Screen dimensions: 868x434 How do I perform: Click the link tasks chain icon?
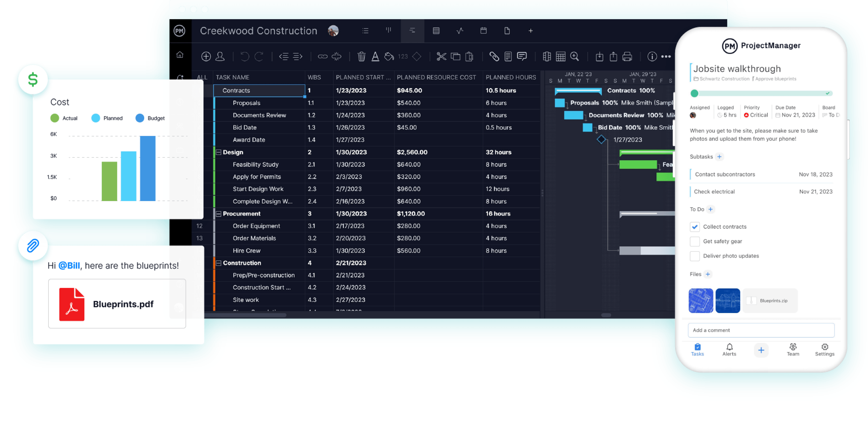(323, 56)
